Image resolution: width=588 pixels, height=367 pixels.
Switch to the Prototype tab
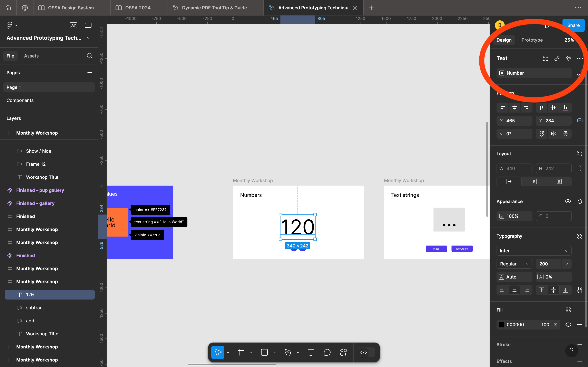pyautogui.click(x=532, y=40)
